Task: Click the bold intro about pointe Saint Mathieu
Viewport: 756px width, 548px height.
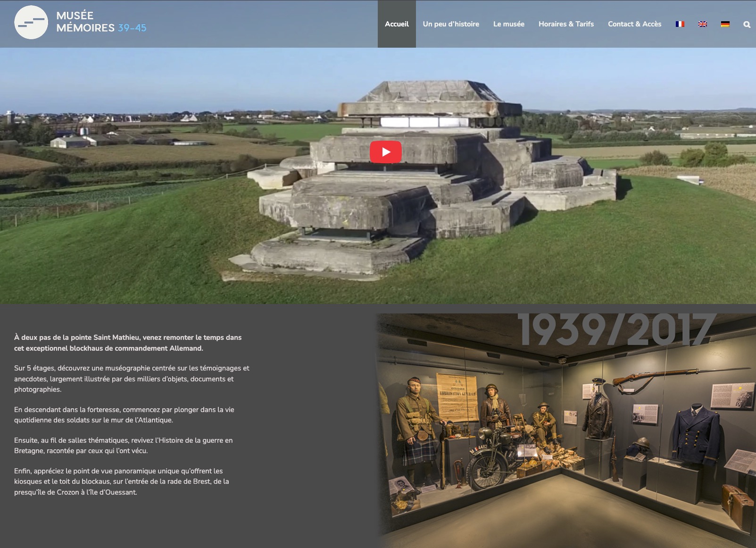Action: (x=128, y=343)
